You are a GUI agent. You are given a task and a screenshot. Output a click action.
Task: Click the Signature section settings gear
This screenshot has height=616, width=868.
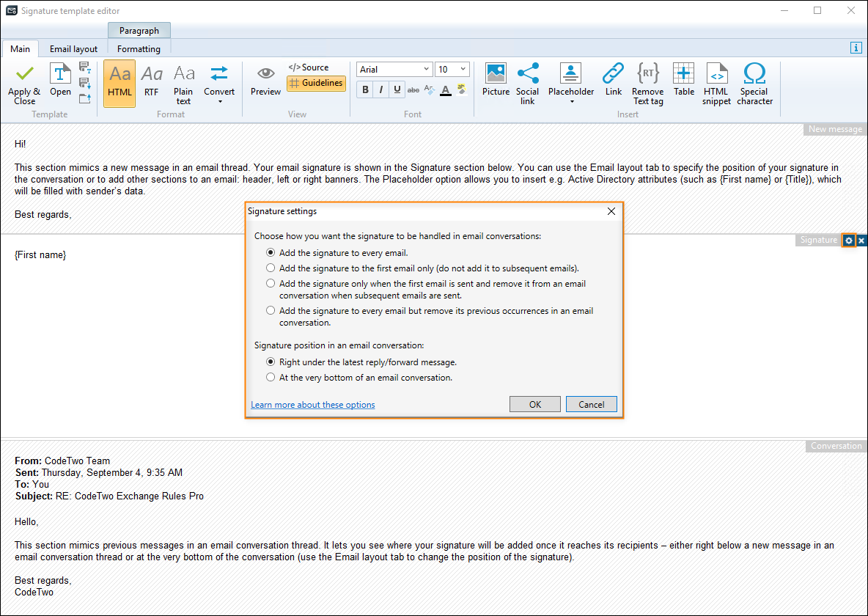pos(849,240)
